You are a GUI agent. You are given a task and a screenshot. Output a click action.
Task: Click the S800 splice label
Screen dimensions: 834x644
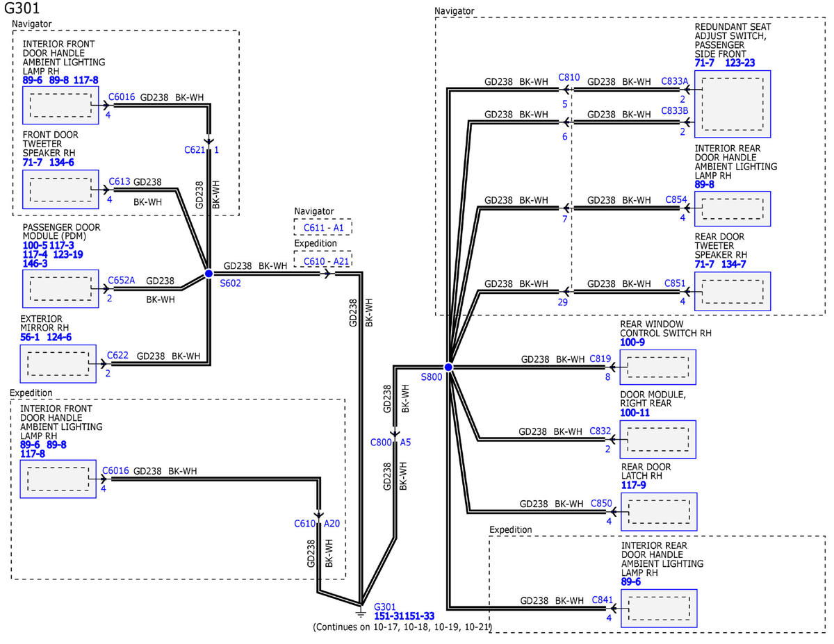432,376
